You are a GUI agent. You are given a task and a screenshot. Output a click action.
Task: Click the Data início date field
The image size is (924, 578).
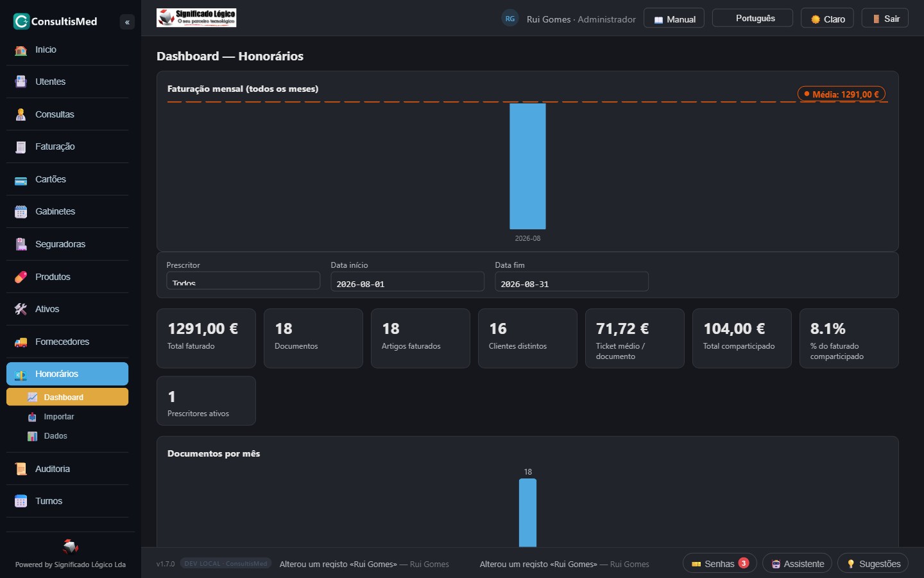click(x=407, y=282)
